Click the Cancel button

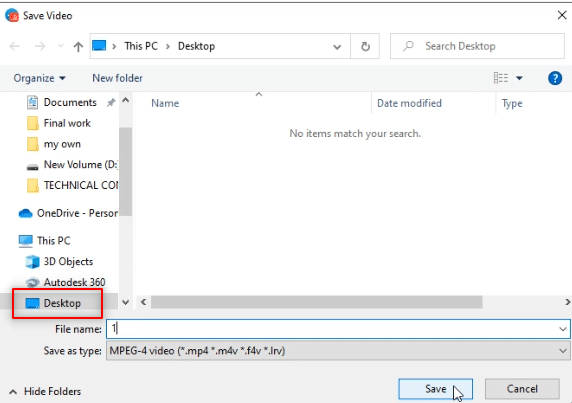522,389
